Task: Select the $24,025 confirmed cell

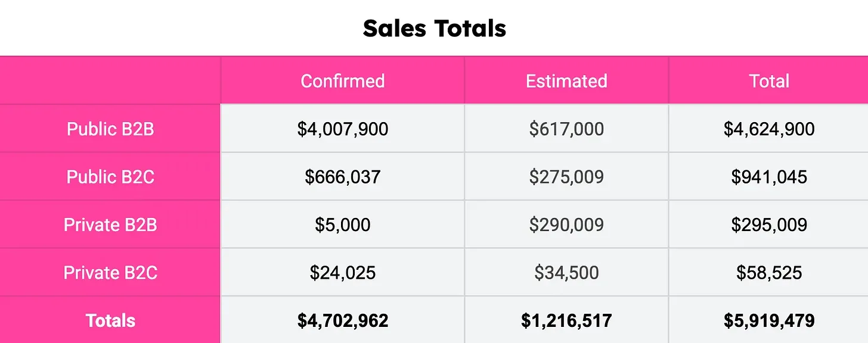Action: click(x=343, y=273)
